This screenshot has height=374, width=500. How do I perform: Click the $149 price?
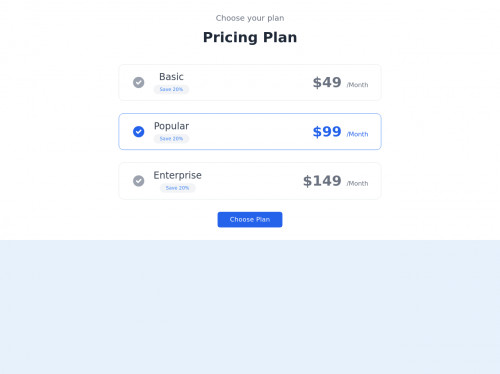pyautogui.click(x=322, y=181)
